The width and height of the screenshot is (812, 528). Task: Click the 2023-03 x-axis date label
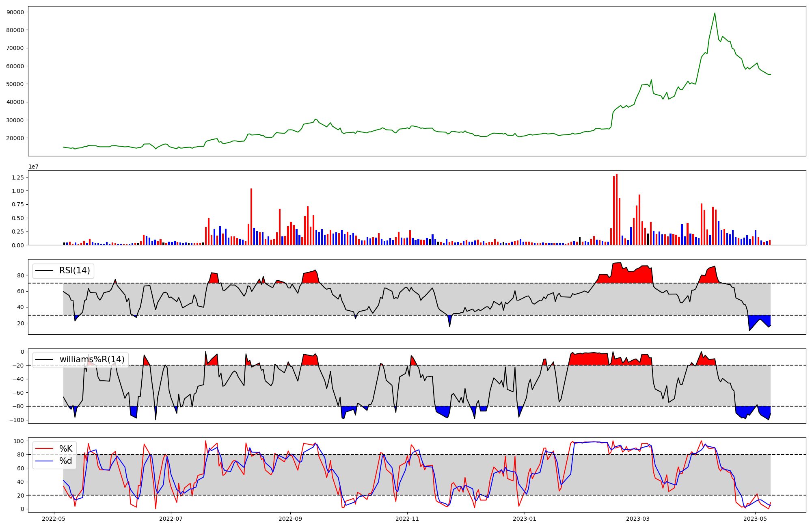(638, 519)
